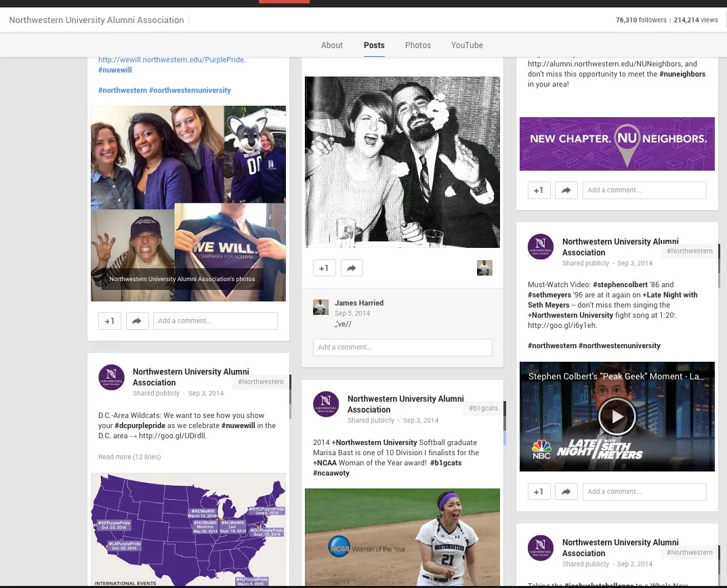Open the goo.gl/i6y1eh link
Screen dimensions: 727x588
(562, 326)
